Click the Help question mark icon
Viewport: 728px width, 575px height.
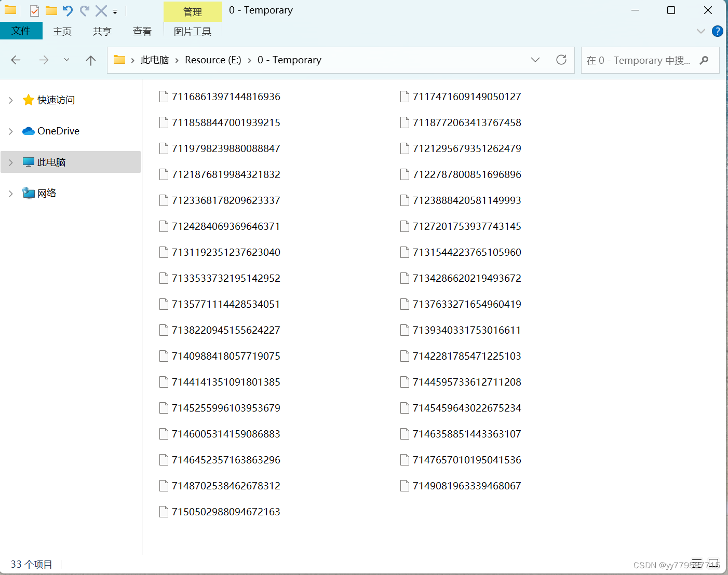[x=717, y=31]
